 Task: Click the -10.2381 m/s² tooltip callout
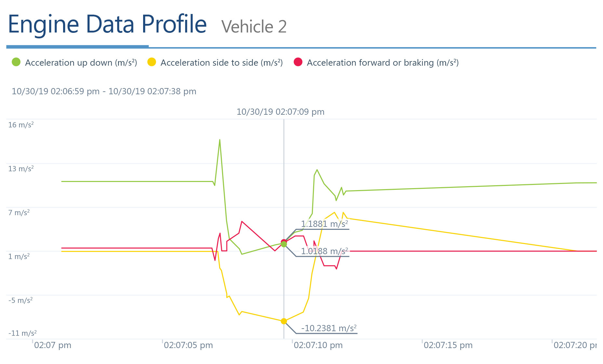[329, 328]
